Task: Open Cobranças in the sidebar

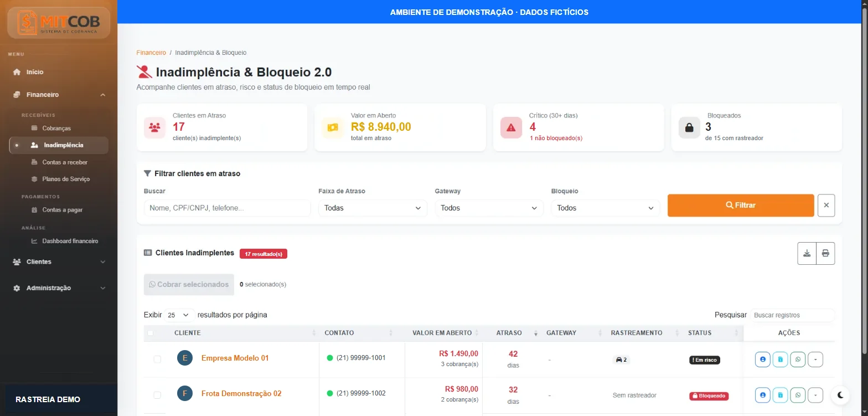Action: 56,128
